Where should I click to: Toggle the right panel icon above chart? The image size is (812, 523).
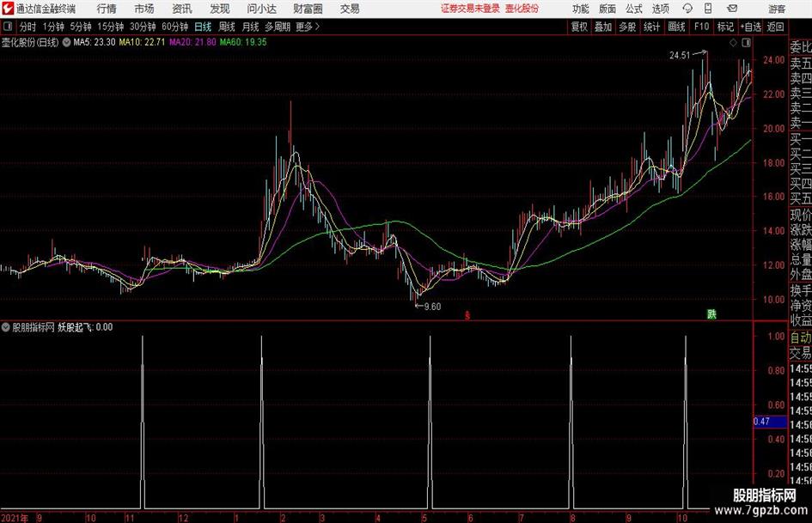click(x=746, y=43)
